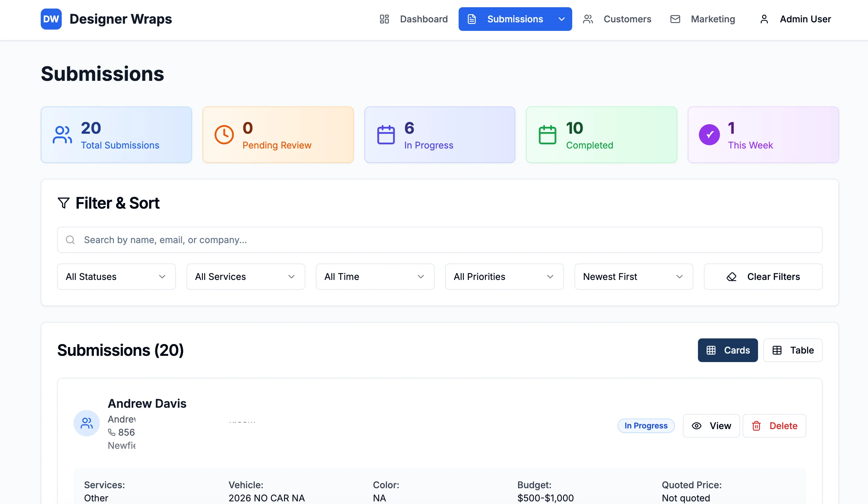Click the Filter & Sort funnel icon

[63, 203]
